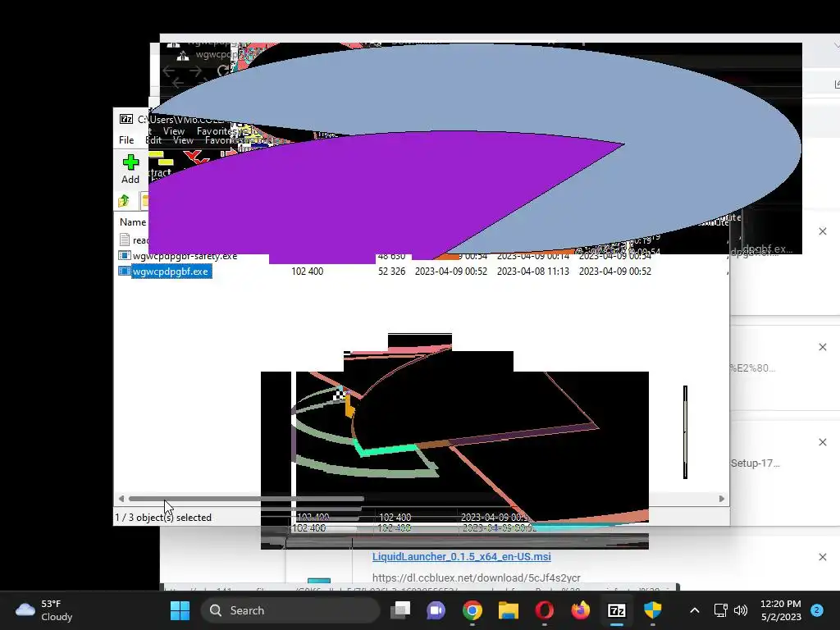Click the 7z icon in the window title bar
Screen dimensions: 840x630
[x=126, y=119]
